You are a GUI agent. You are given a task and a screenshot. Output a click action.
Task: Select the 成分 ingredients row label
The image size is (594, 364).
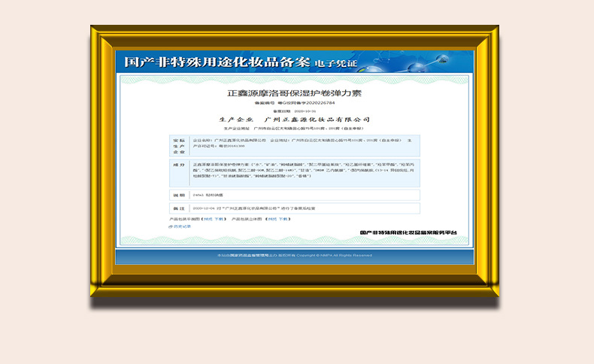pos(179,163)
